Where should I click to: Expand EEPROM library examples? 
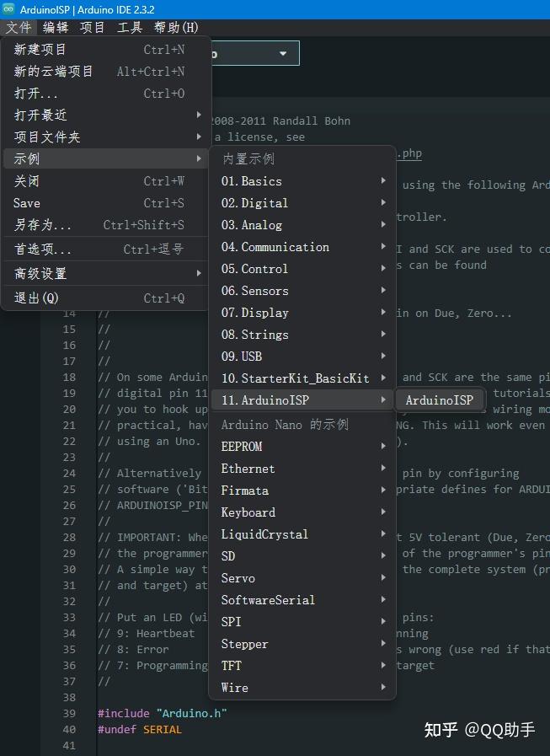[x=302, y=447]
